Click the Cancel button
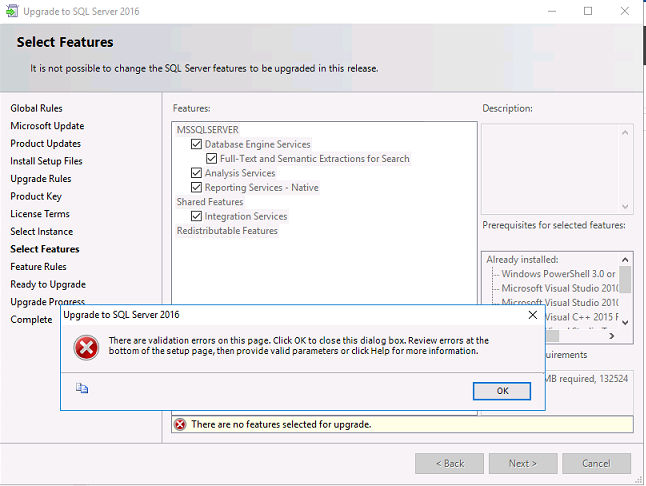646x486 pixels. pos(596,464)
